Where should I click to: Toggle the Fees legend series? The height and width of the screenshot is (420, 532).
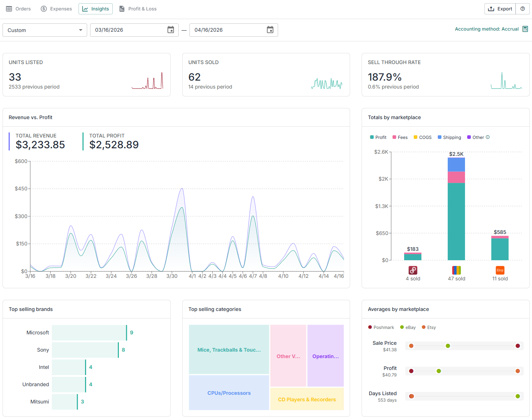pos(400,137)
